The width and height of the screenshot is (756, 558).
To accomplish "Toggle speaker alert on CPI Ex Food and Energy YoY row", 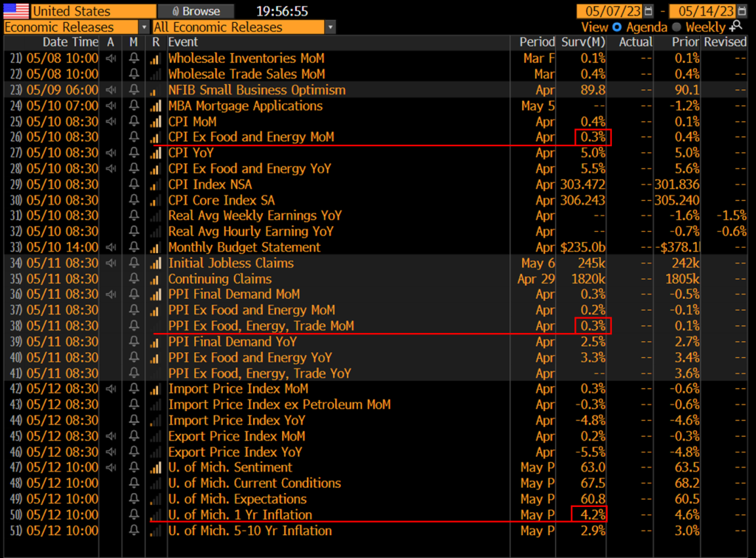I will coord(111,168).
